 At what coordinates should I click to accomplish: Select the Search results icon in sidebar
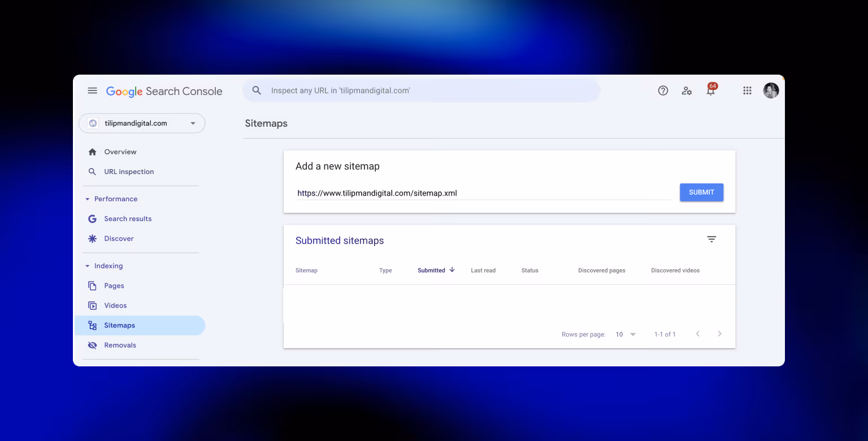tap(92, 219)
